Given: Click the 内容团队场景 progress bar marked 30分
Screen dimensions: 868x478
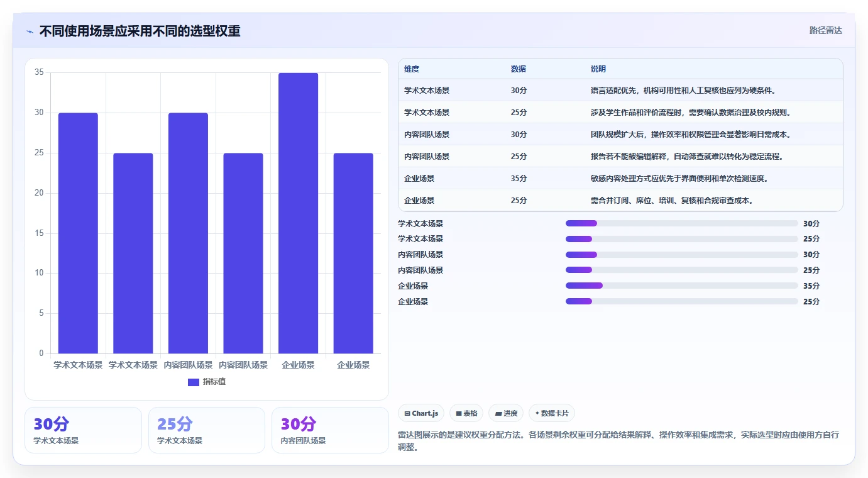Looking at the screenshot, I should click(x=682, y=255).
